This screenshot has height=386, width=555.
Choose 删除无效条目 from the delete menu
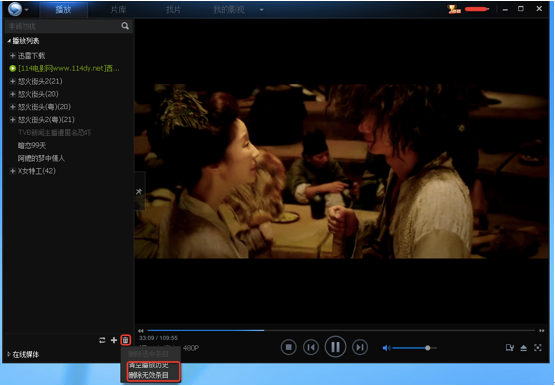148,375
